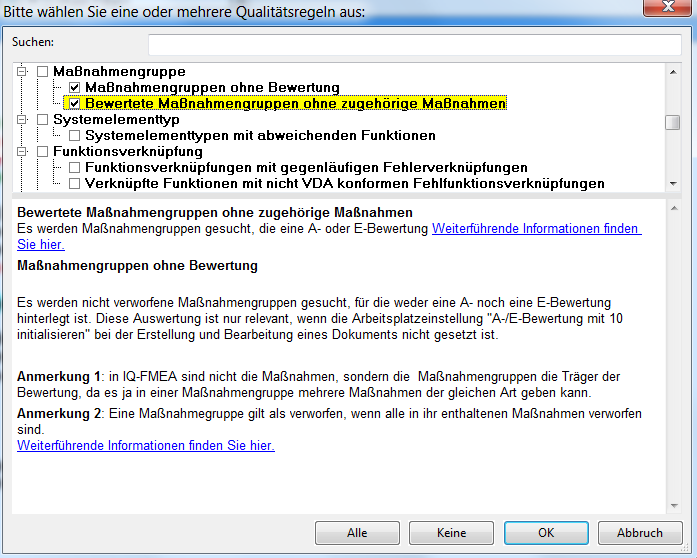Enable Verknüpfte Funktionen mit nicht VDA checkbox
Viewport: 697px width, 558px height.
[74, 183]
